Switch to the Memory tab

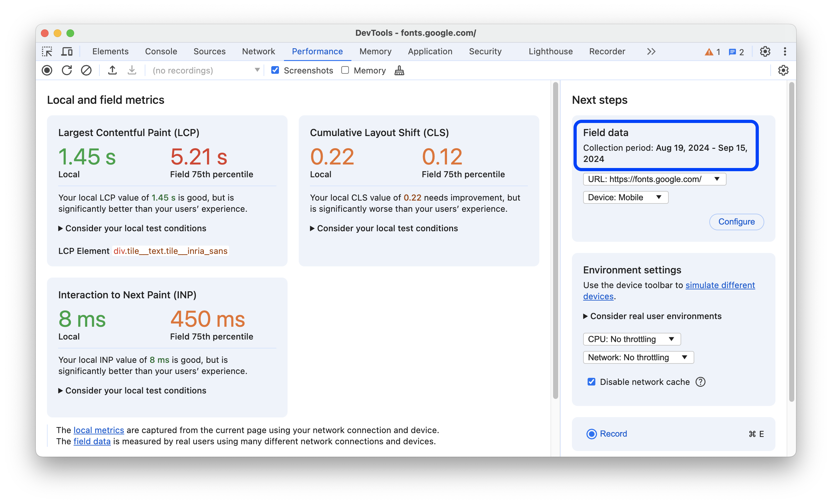coord(376,52)
